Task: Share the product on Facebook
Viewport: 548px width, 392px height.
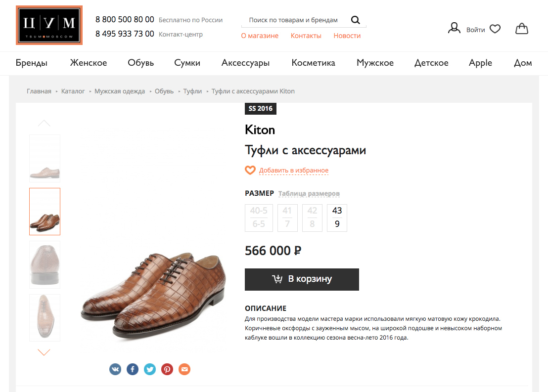Action: [133, 369]
